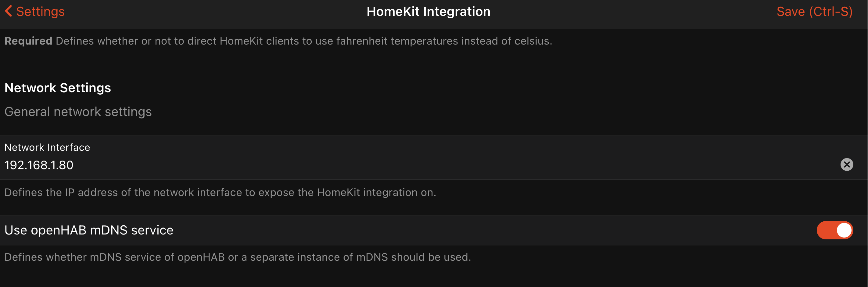This screenshot has height=287, width=868.
Task: Click the IP address help description
Action: (x=220, y=192)
